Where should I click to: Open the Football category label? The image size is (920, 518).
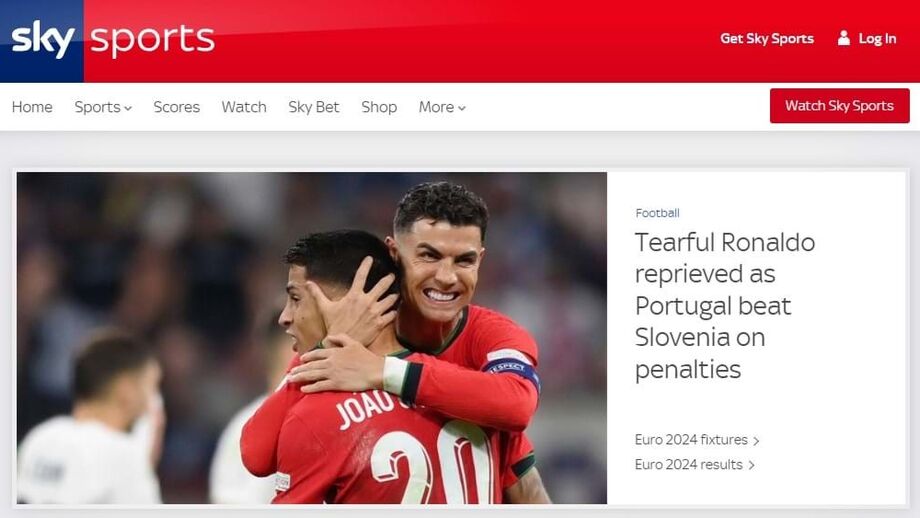(x=657, y=213)
